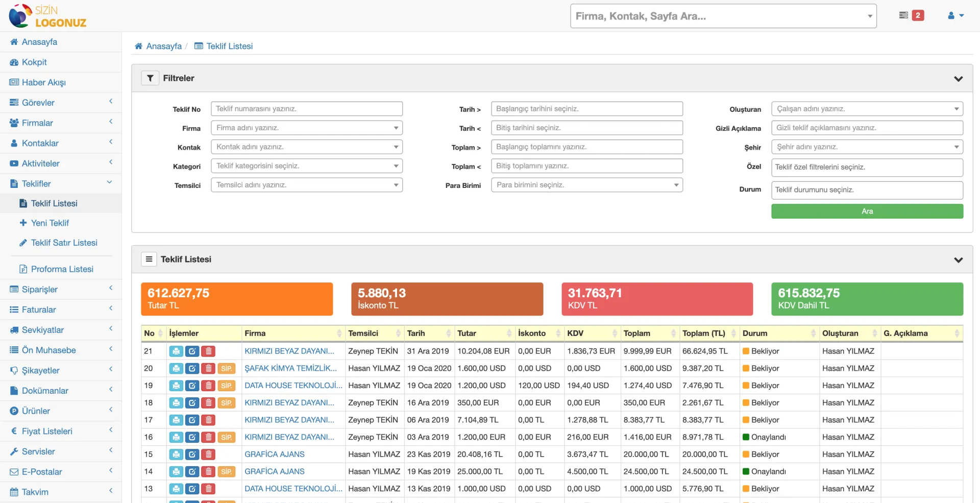Open the Firma filter dropdown
This screenshot has width=980, height=503.
pyautogui.click(x=307, y=128)
